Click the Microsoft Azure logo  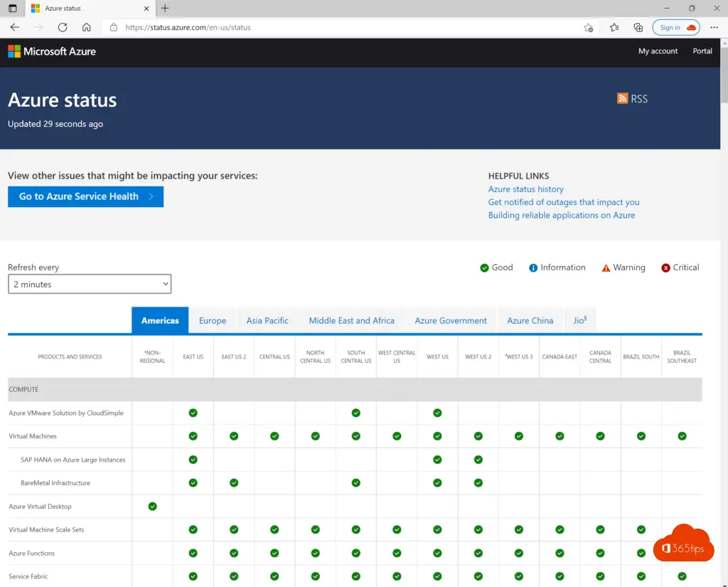[x=52, y=51]
